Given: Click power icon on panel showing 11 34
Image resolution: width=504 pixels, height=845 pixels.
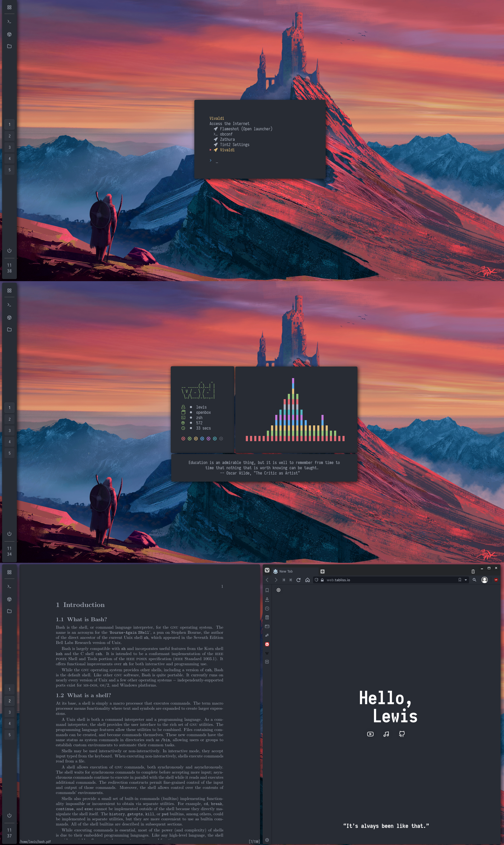Looking at the screenshot, I should tap(9, 534).
